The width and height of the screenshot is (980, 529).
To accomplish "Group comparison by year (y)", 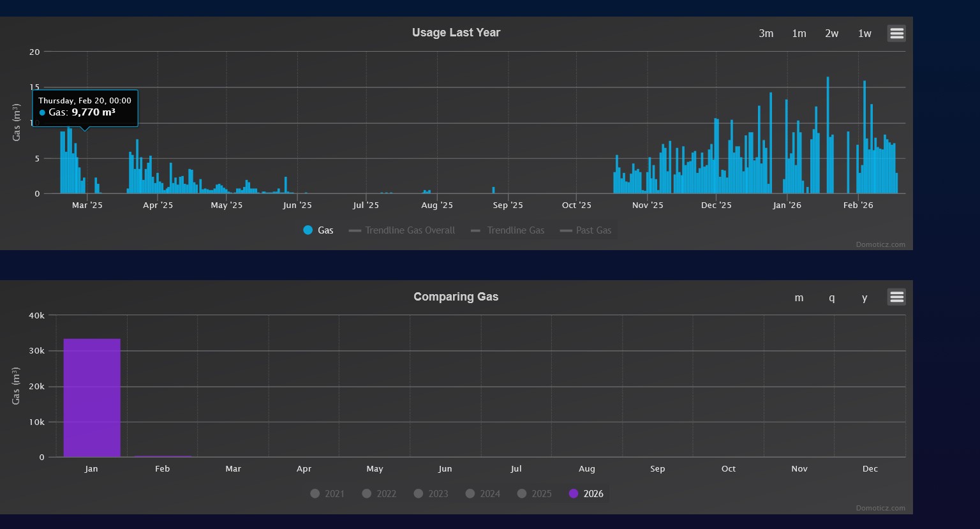I will [x=865, y=298].
